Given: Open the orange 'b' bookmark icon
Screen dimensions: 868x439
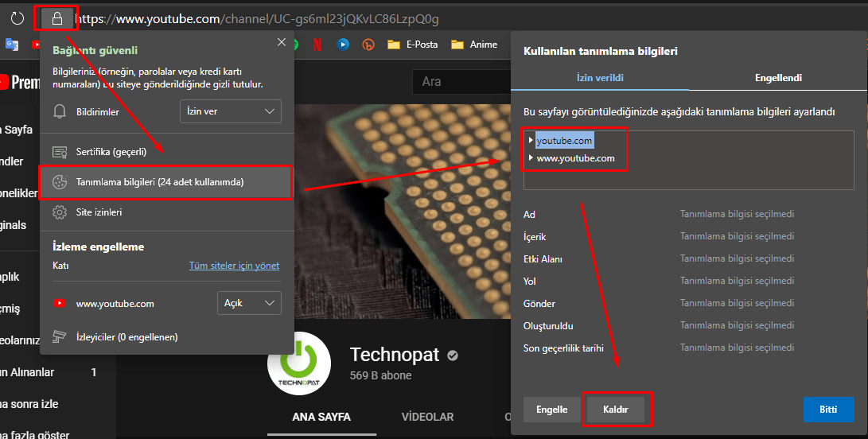Looking at the screenshot, I should click(x=368, y=45).
